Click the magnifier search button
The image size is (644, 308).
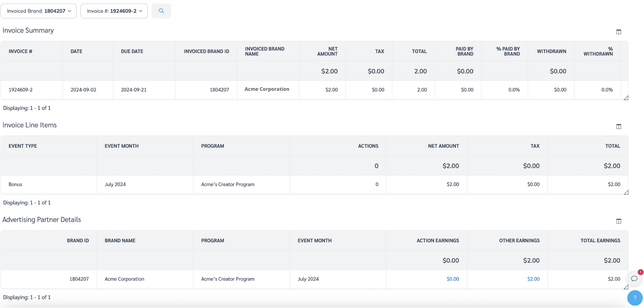pos(161,11)
